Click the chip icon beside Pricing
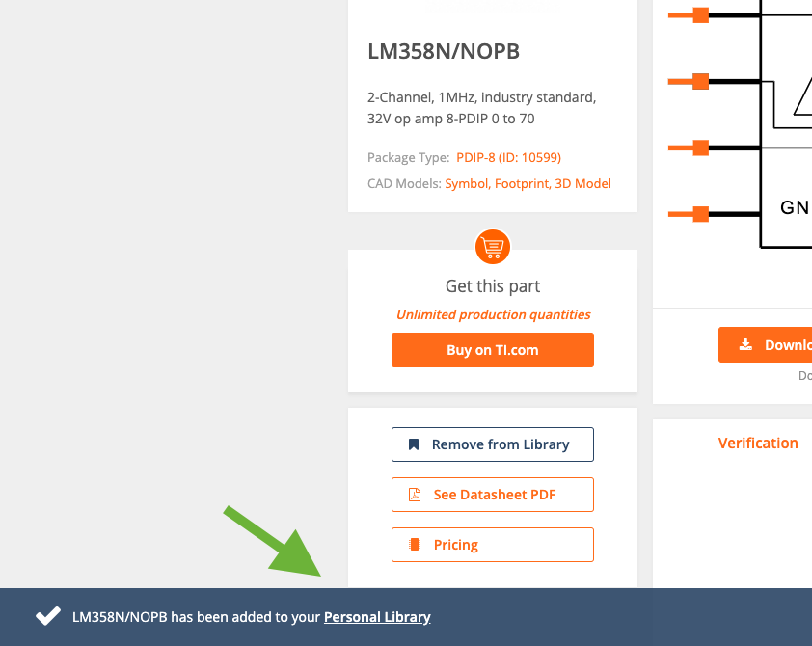The height and width of the screenshot is (646, 812). [x=415, y=545]
